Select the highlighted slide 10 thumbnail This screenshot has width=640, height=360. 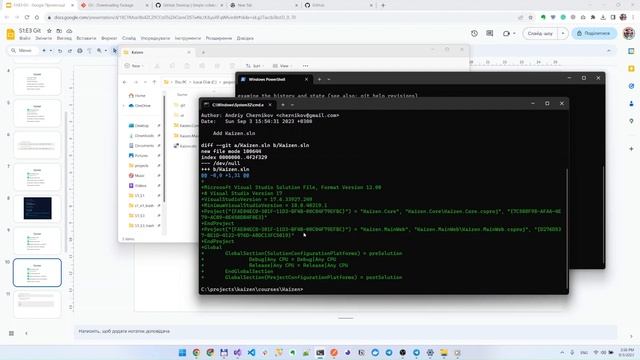tap(37, 272)
